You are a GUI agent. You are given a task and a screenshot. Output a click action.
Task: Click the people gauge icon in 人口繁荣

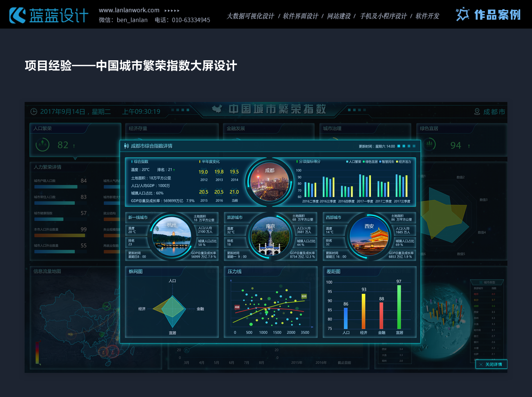pyautogui.click(x=42, y=145)
